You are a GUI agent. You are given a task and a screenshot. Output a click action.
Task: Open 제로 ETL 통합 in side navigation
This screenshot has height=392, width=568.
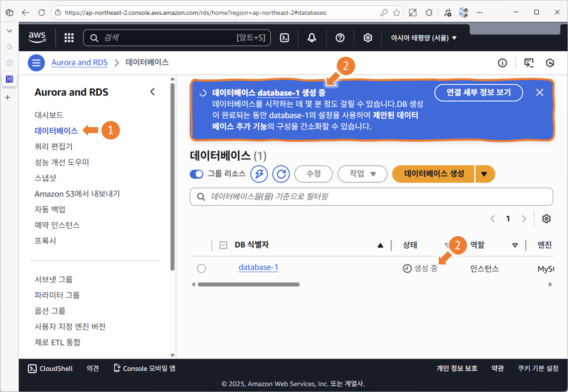coord(57,342)
